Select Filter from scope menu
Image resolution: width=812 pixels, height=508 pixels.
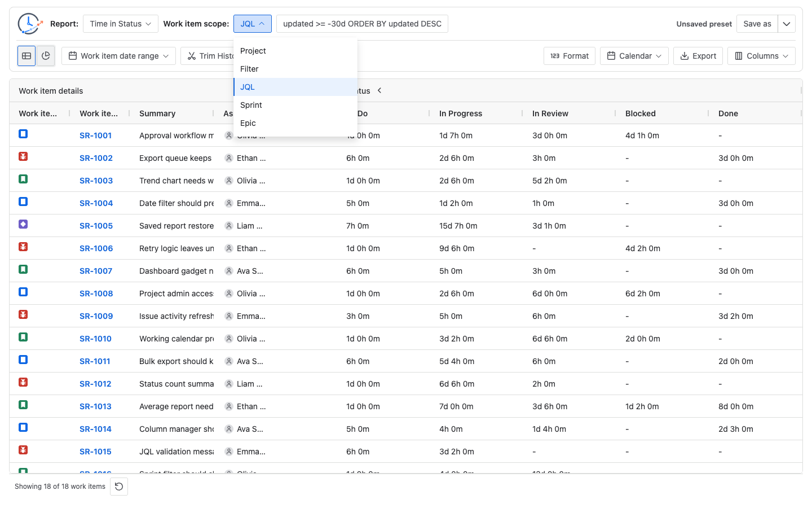pyautogui.click(x=295, y=69)
